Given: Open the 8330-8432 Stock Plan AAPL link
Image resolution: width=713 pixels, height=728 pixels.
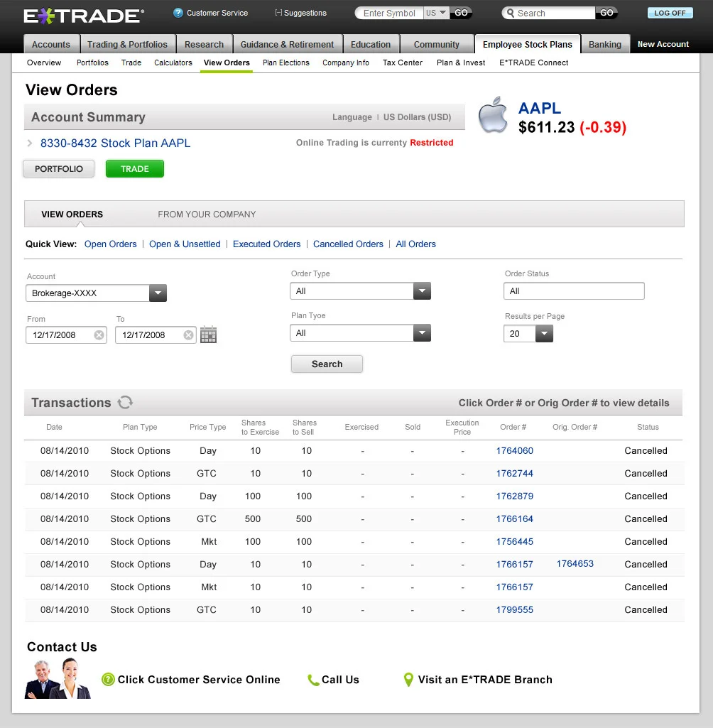Looking at the screenshot, I should (x=115, y=143).
